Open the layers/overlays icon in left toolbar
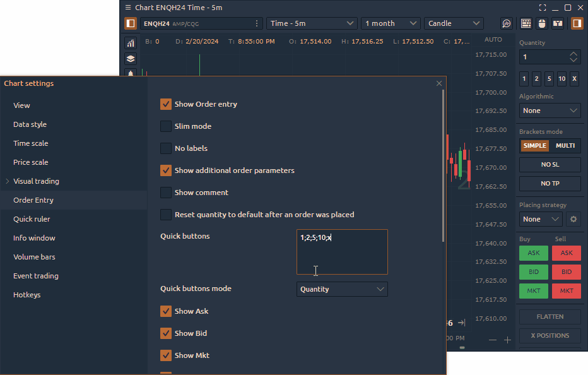Screen dimensions: 588x375 tap(131, 59)
